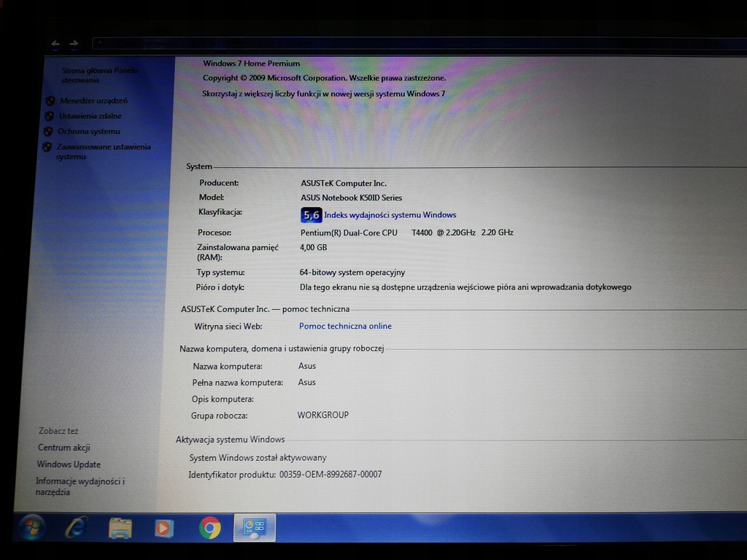The image size is (747, 560).
Task: Open Informacje wydajności i narzędzia link
Action: 80,486
